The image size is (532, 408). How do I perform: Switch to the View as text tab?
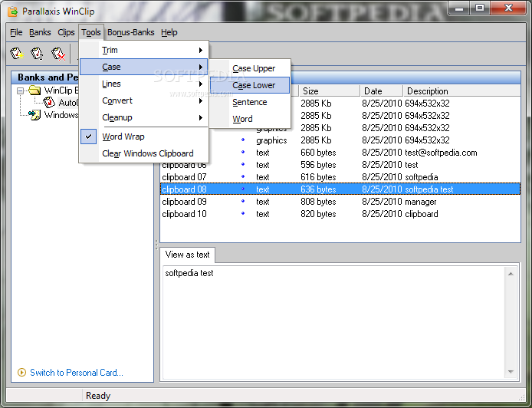tap(187, 255)
